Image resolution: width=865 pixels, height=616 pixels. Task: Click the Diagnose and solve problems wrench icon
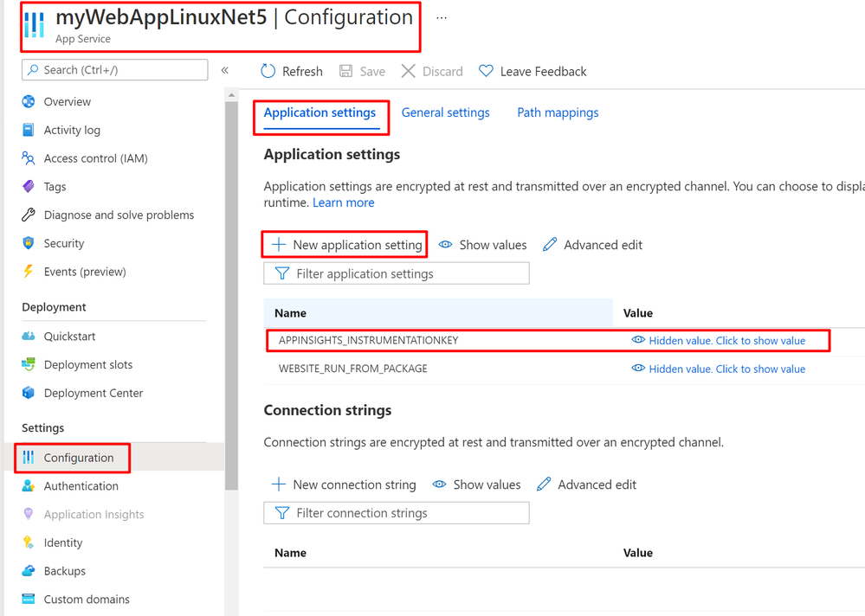point(28,215)
